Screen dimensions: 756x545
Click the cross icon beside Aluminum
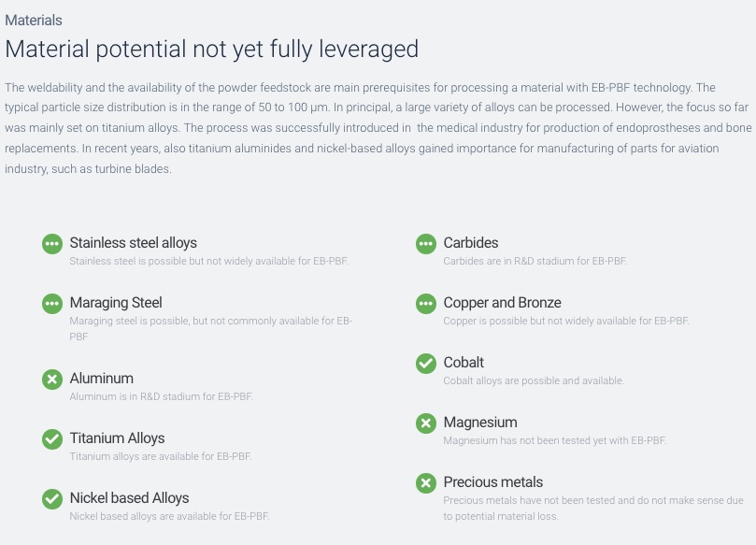tap(52, 380)
